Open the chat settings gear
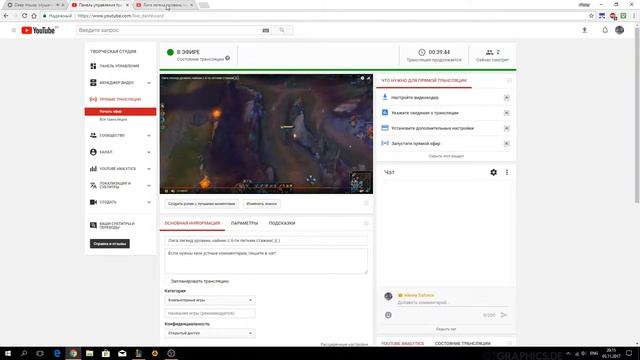640x360 pixels. tap(493, 172)
